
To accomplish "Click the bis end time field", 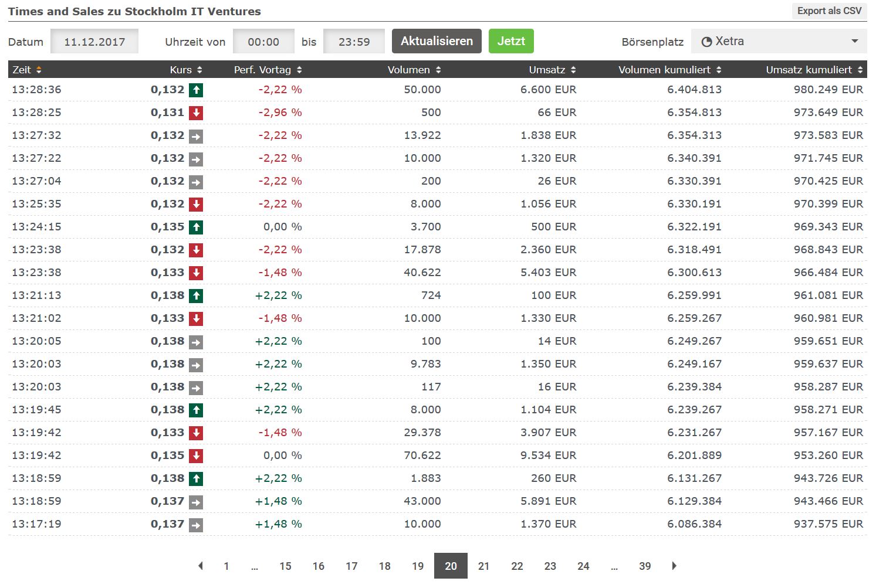I will click(x=354, y=42).
